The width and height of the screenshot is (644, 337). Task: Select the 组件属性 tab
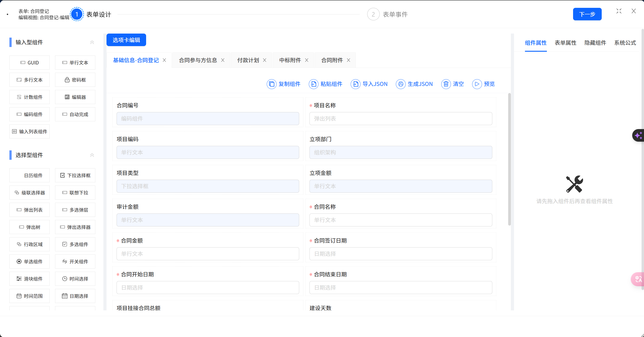pos(536,43)
